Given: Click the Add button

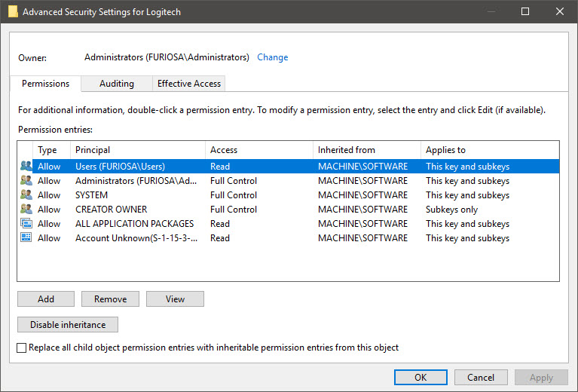Looking at the screenshot, I should 46,299.
